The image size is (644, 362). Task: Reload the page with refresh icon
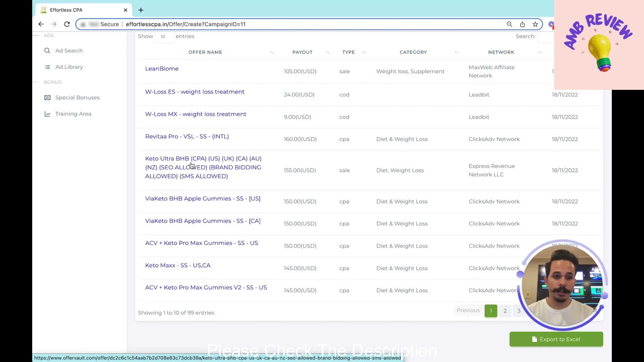pyautogui.click(x=67, y=24)
